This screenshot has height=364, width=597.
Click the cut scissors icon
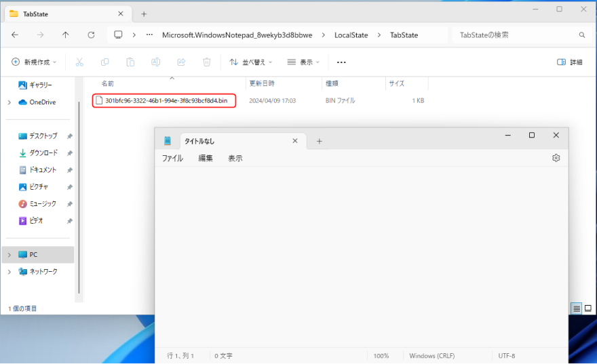(79, 62)
